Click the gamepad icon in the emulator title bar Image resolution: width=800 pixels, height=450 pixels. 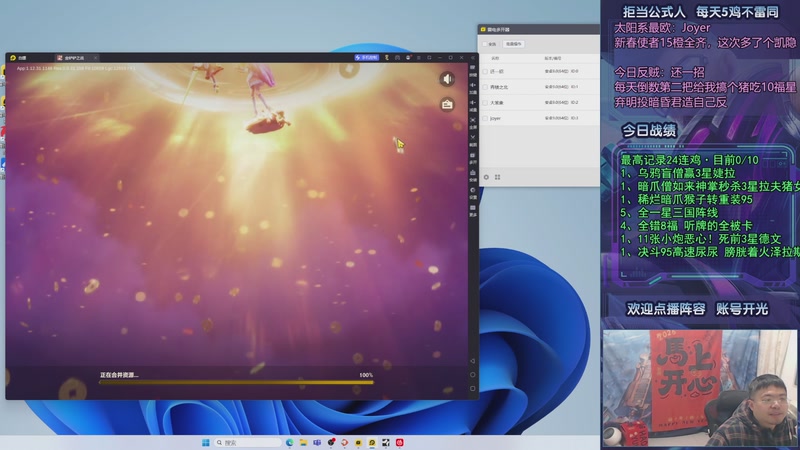(397, 58)
